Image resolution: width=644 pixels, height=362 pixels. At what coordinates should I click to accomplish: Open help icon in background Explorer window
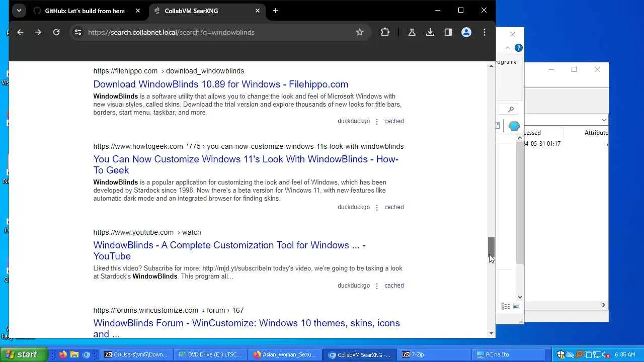click(x=519, y=48)
